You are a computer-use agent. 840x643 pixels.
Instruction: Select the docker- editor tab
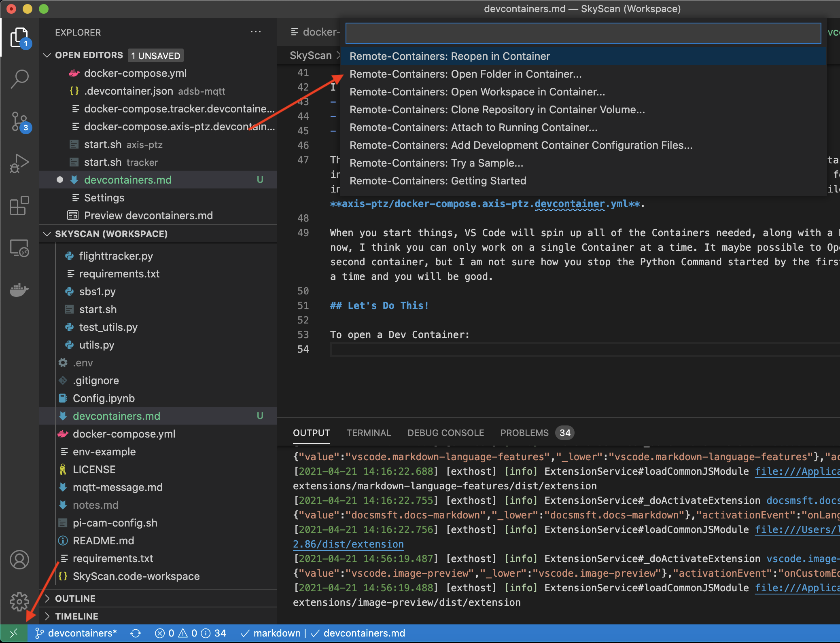pyautogui.click(x=316, y=32)
